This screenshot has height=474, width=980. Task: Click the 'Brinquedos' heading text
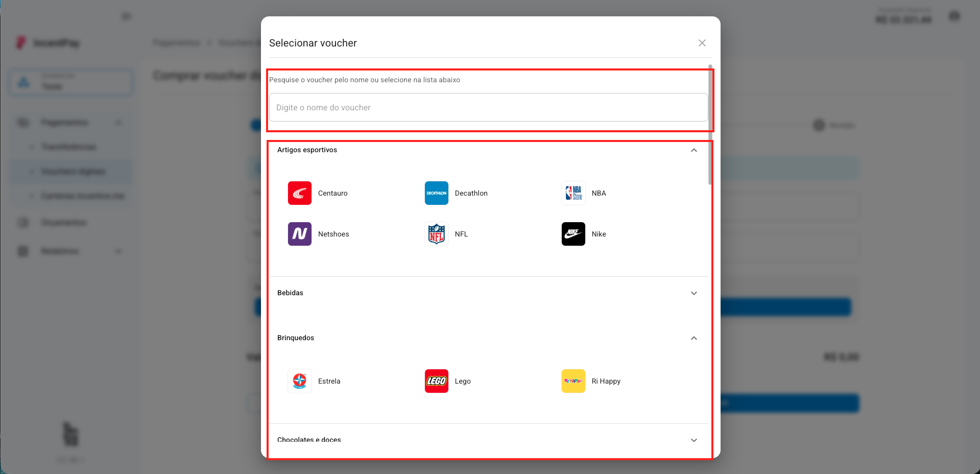296,338
